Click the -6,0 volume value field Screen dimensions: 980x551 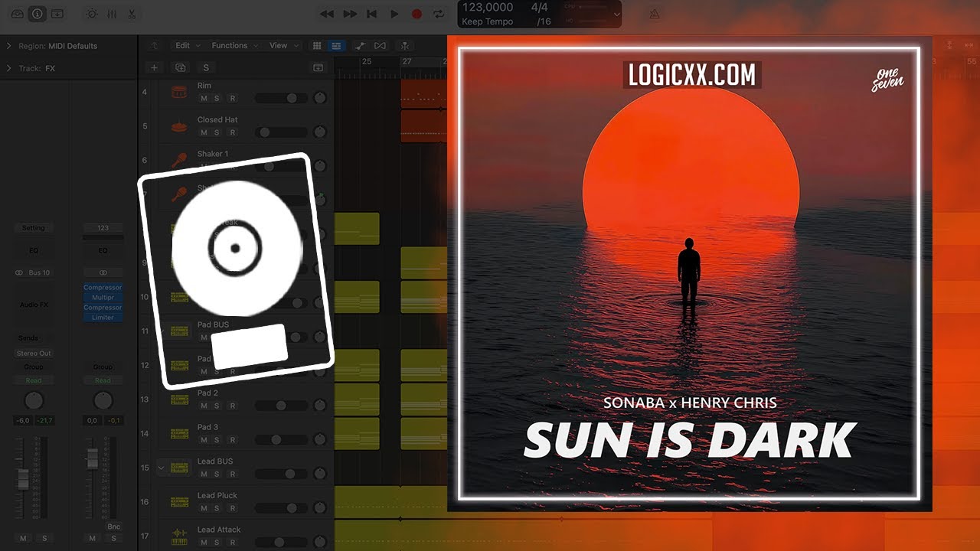(x=24, y=420)
